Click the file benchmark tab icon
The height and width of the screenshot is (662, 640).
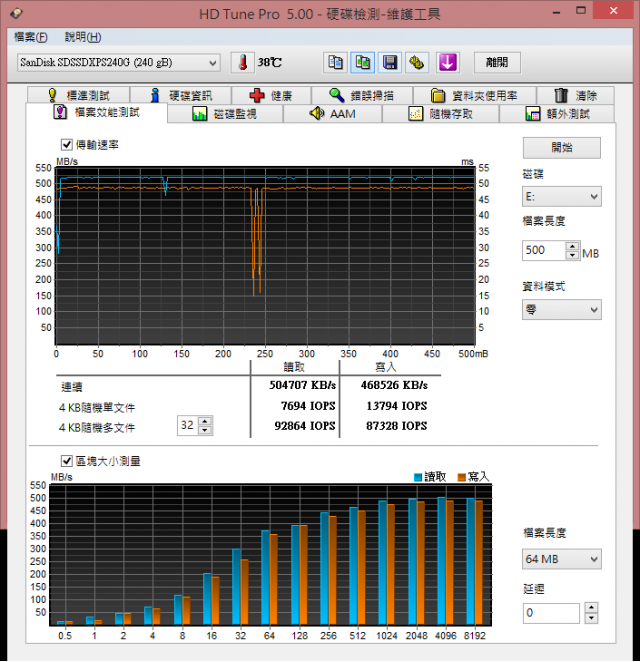point(60,112)
